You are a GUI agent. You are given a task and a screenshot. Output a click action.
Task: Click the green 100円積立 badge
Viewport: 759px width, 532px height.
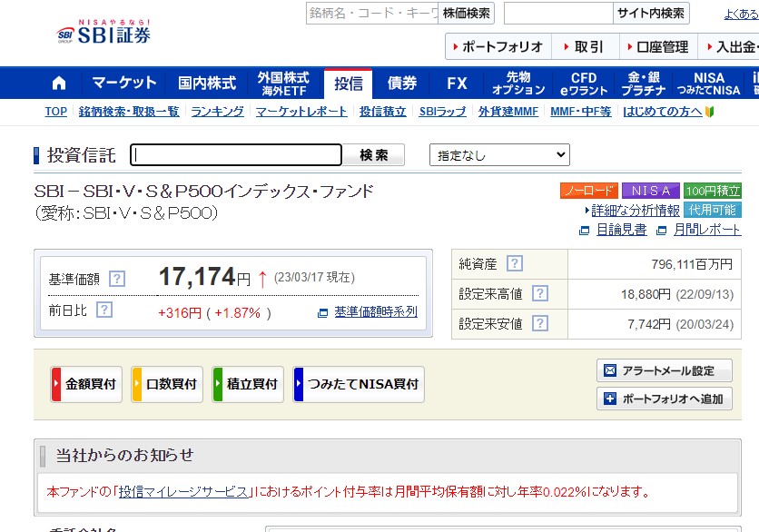coord(713,191)
